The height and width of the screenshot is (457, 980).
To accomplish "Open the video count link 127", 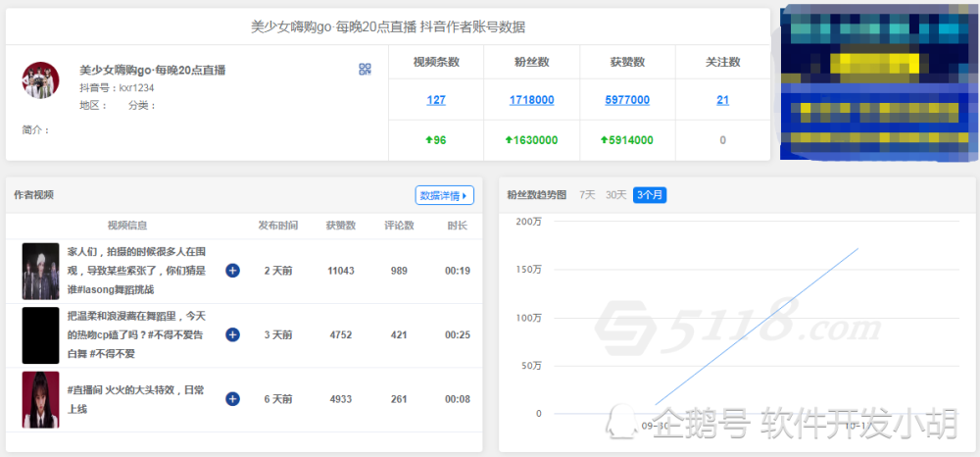I will [436, 100].
